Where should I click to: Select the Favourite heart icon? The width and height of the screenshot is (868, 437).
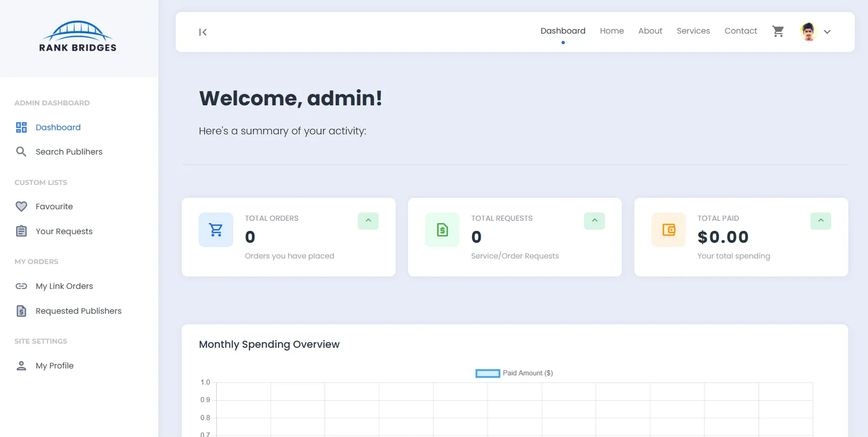(21, 206)
